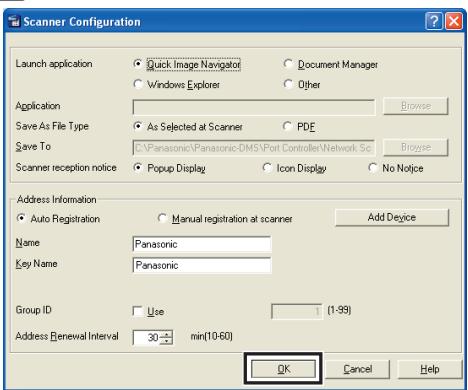
Task: Click the min(10-60) range text
Action: point(212,336)
